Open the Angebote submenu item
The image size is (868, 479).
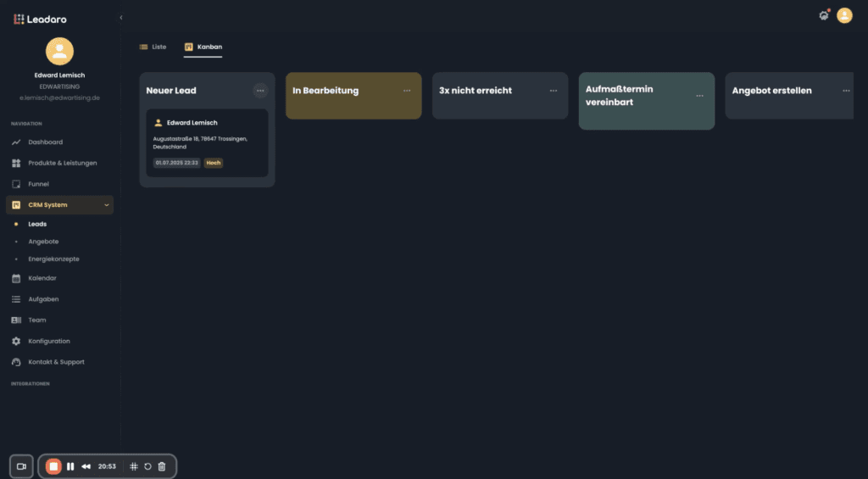point(43,242)
